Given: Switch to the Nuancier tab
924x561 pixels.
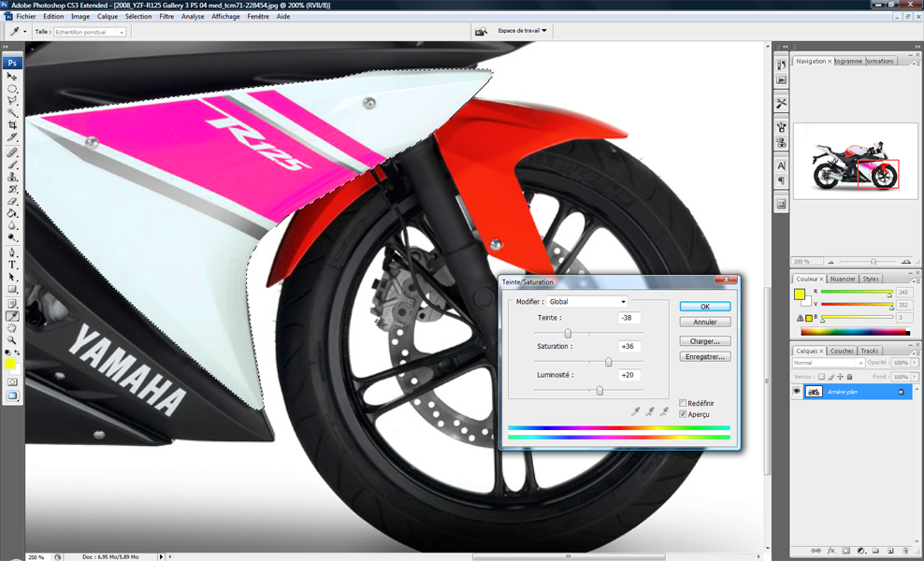Looking at the screenshot, I should (843, 279).
